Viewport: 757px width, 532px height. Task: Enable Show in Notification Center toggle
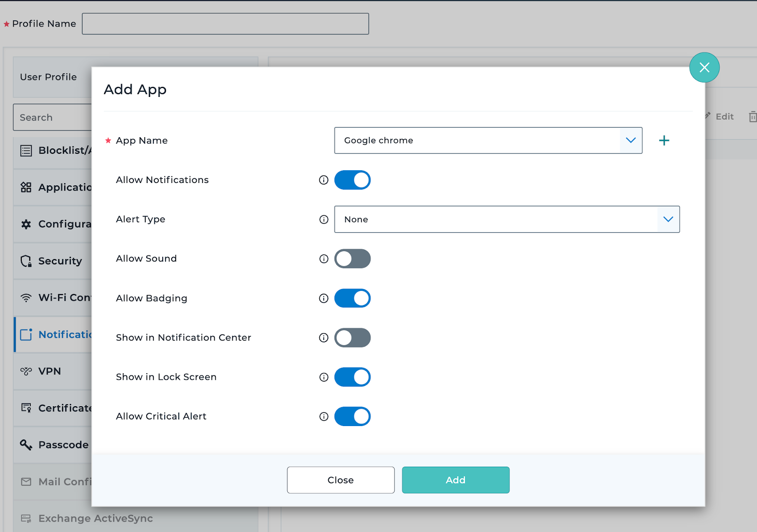[352, 338]
